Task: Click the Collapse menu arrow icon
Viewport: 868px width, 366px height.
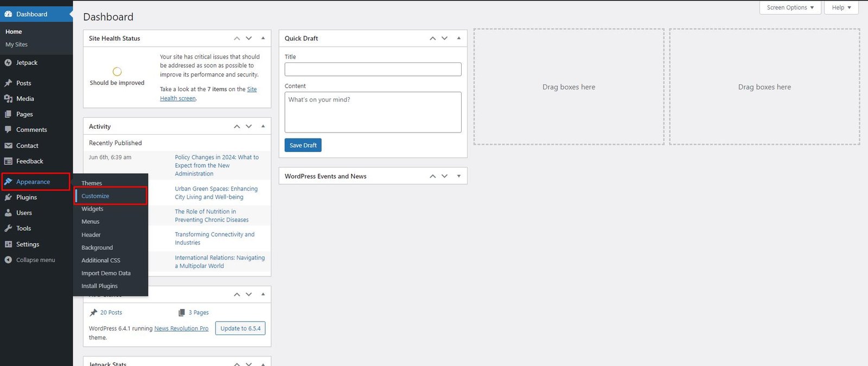Action: pyautogui.click(x=8, y=260)
